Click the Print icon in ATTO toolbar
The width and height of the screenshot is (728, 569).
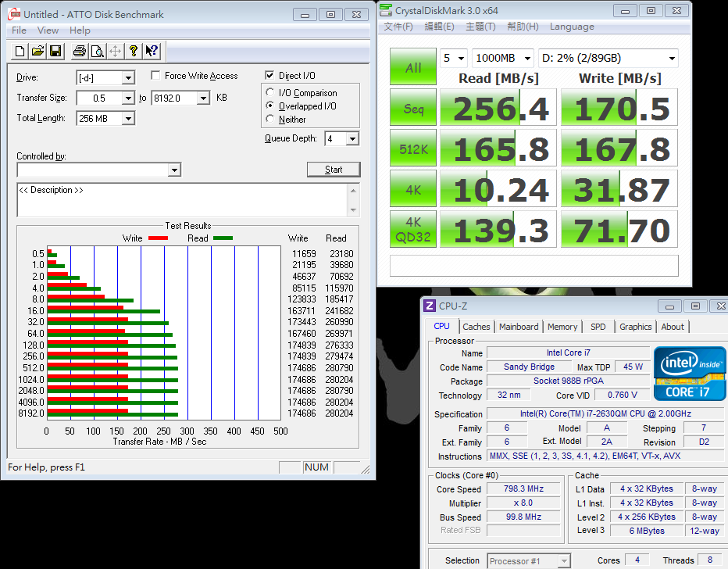80,51
